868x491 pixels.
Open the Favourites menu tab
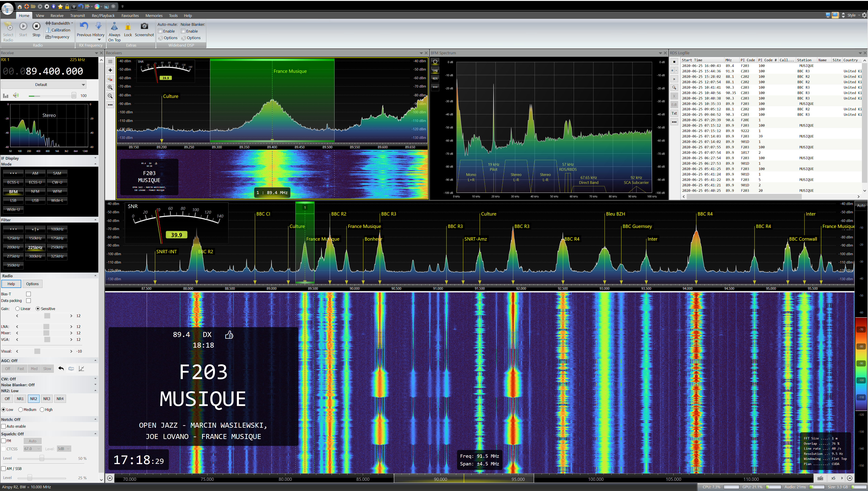click(130, 16)
